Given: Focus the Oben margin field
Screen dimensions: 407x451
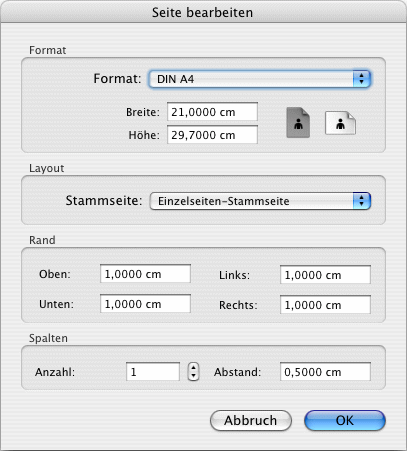Looking at the screenshot, I should [x=145, y=274].
